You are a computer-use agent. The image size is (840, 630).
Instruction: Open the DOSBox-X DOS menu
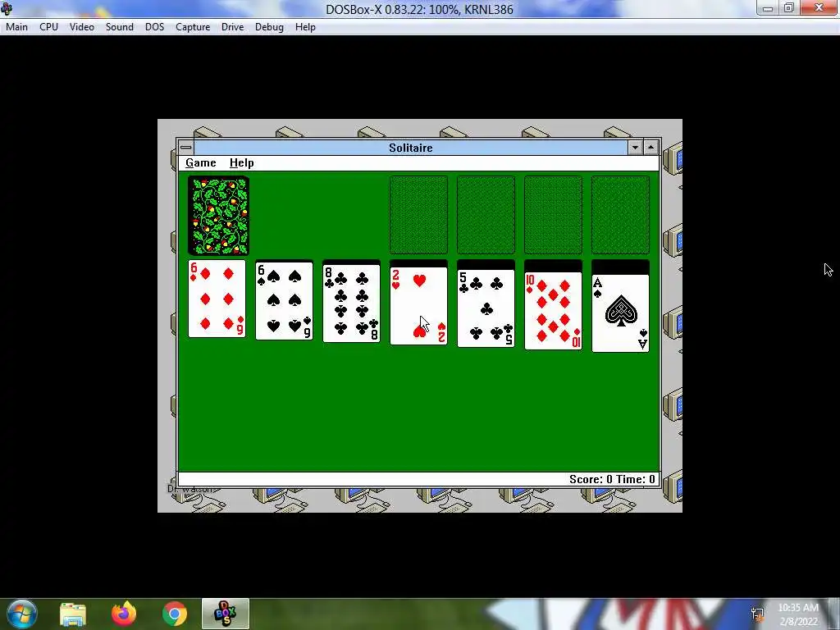point(155,27)
